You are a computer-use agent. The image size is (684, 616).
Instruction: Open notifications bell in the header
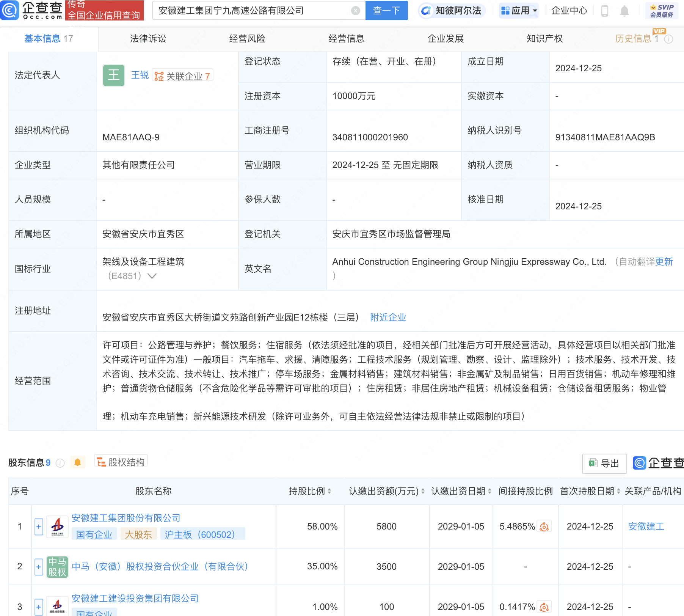click(624, 11)
